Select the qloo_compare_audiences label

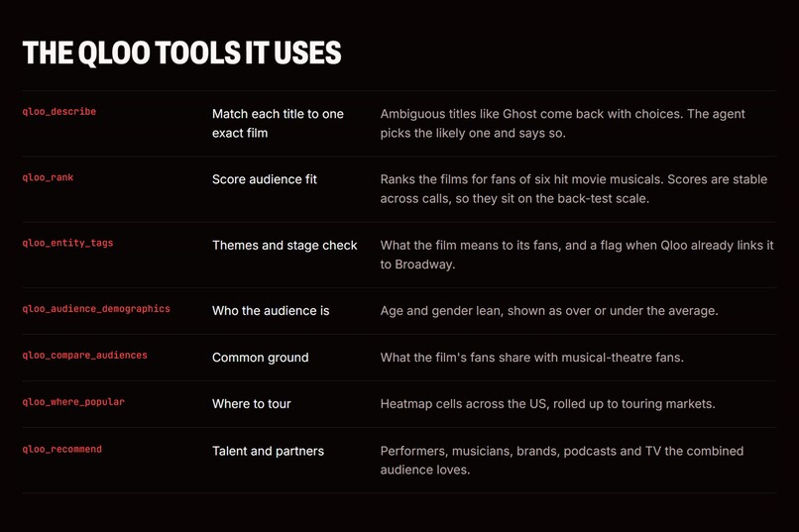click(84, 355)
